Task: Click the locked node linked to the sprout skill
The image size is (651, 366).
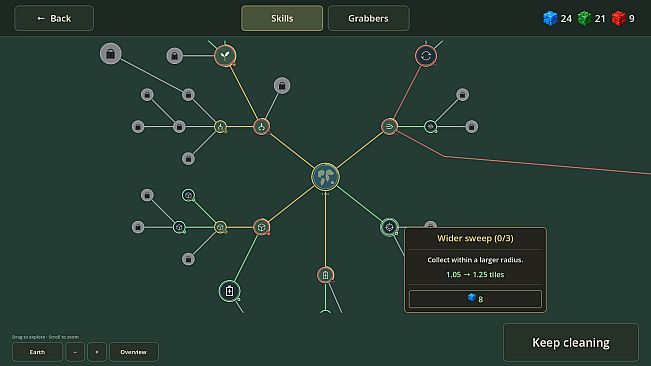Action: (174, 56)
